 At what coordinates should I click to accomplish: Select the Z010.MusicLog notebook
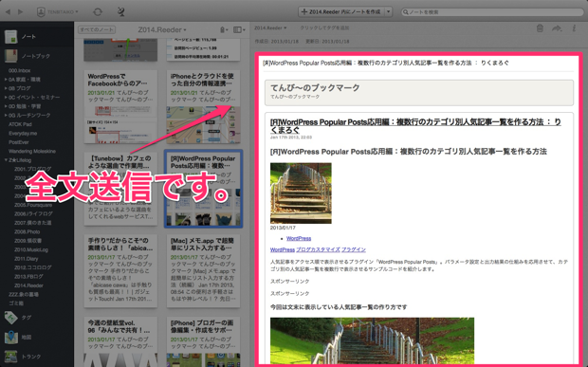(x=31, y=249)
